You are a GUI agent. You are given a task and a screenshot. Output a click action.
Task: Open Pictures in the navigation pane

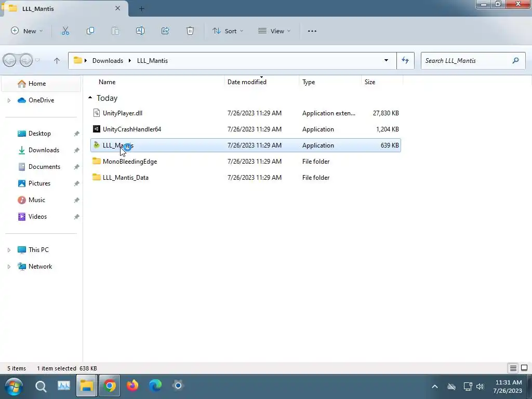pyautogui.click(x=41, y=183)
